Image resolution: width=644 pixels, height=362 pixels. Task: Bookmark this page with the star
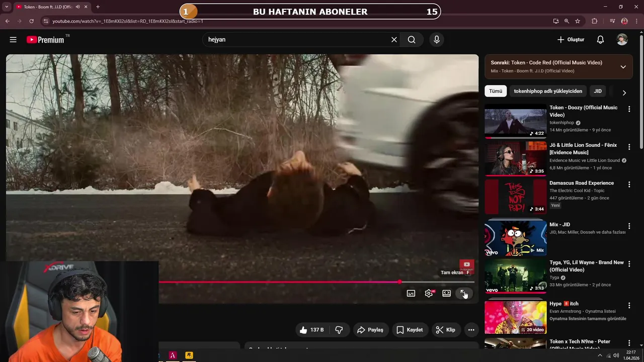click(x=578, y=21)
